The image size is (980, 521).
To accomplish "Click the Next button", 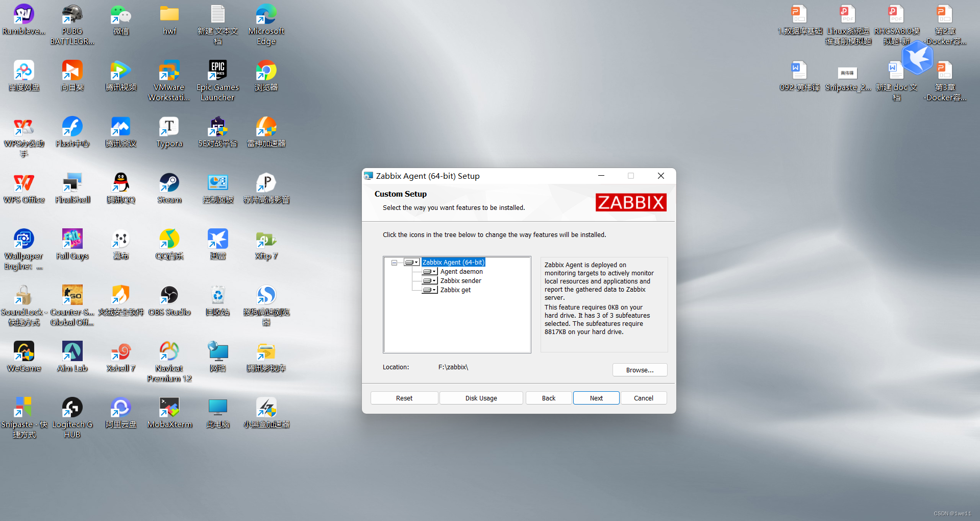I will (x=596, y=398).
